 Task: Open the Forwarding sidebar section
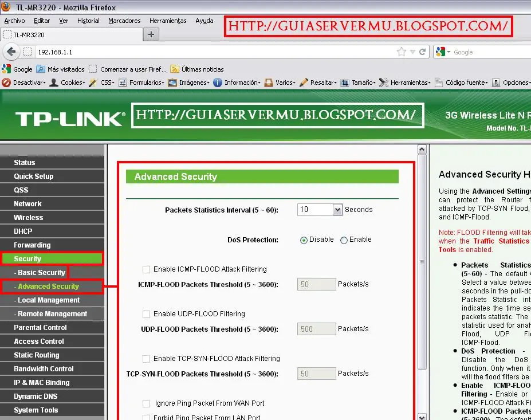[x=52, y=245]
